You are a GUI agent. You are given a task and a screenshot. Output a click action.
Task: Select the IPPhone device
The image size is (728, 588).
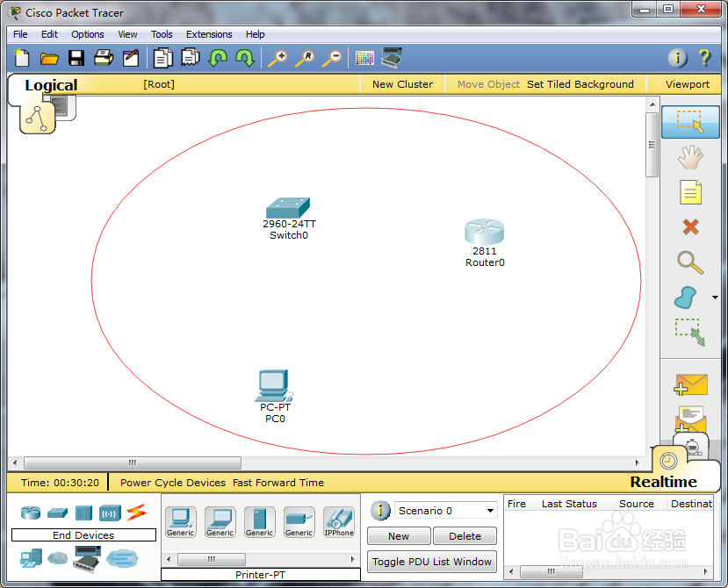(x=339, y=522)
